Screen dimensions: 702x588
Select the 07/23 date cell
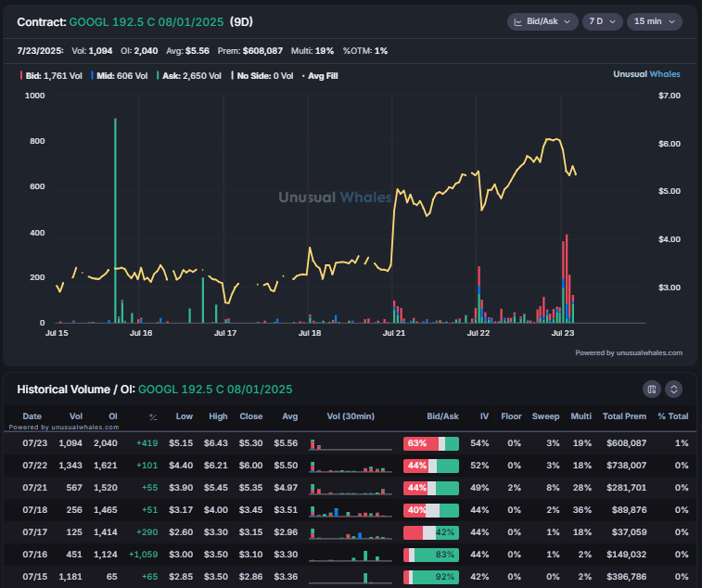click(x=35, y=443)
